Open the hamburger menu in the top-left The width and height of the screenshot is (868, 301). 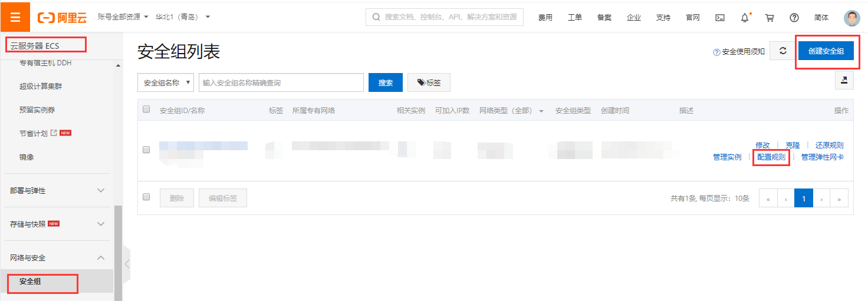pyautogui.click(x=15, y=17)
